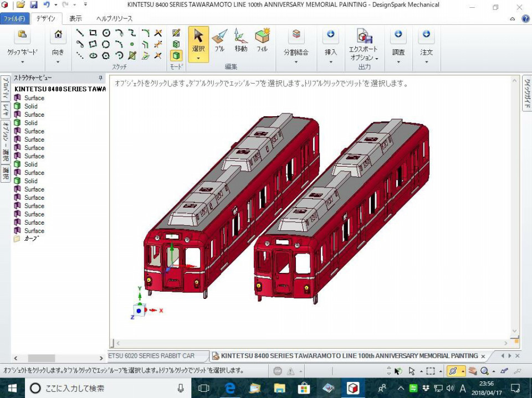Viewport: 532px width, 398px height.
Task: Click the Save floppy icon
Action: 34,5
